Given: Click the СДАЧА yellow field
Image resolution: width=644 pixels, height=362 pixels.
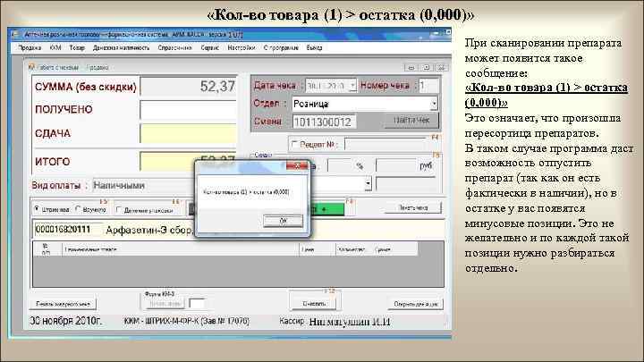Looking at the screenshot, I should coord(188,134).
